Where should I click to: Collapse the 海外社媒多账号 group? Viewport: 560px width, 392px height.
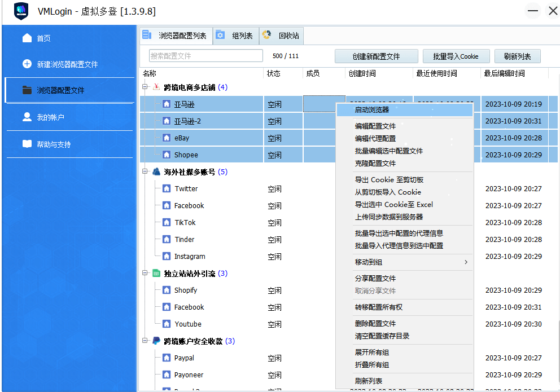pos(145,171)
